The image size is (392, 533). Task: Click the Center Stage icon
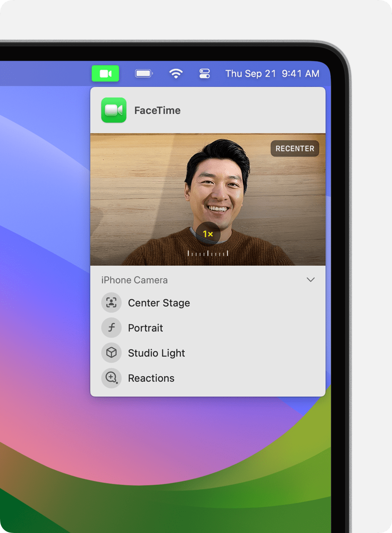coord(111,303)
